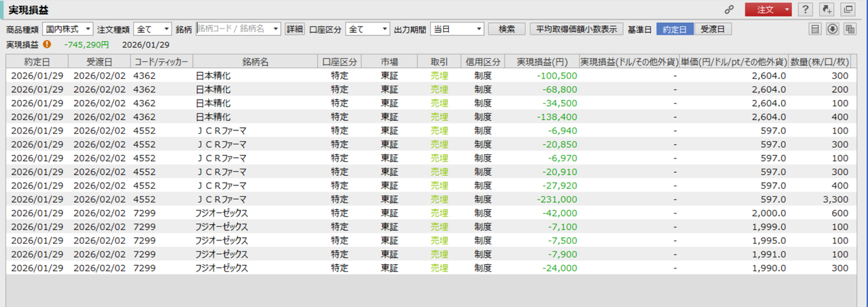Open the 商品種類 dropdown showing 国内株式

68,29
